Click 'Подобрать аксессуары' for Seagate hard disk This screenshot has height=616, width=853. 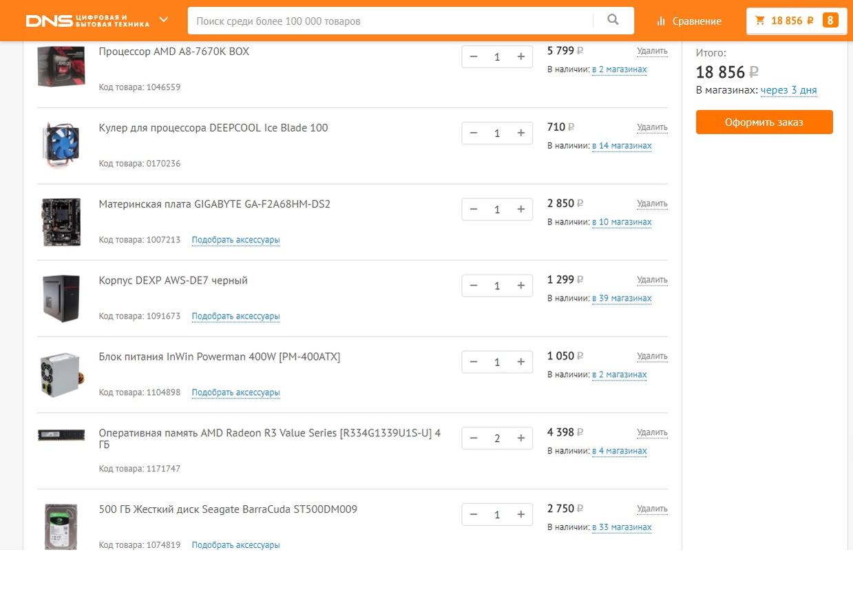(x=235, y=545)
